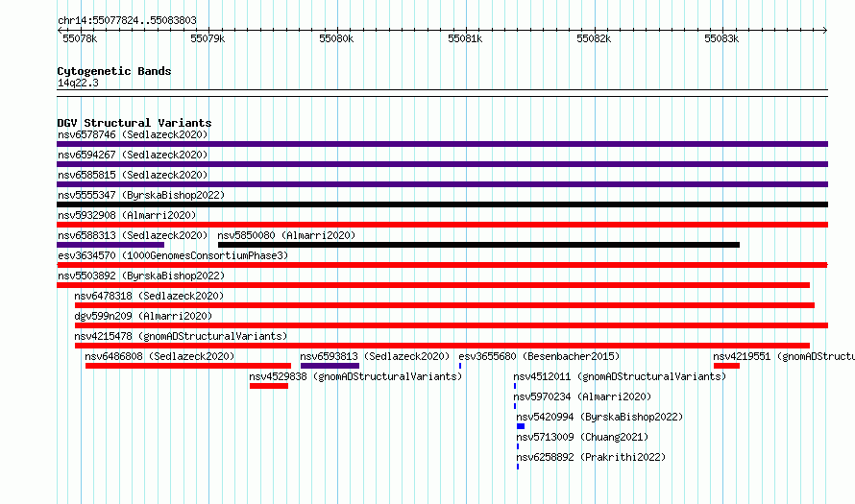Select the nsv6593813 purple variant bar
Screen dimensions: 855x504
pos(330,366)
